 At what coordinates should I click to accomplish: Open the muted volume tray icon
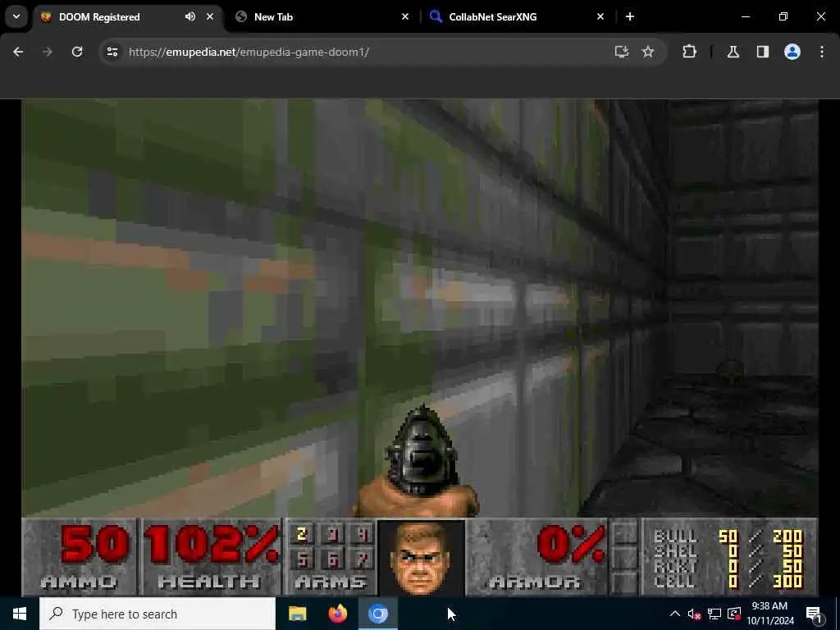click(x=694, y=614)
